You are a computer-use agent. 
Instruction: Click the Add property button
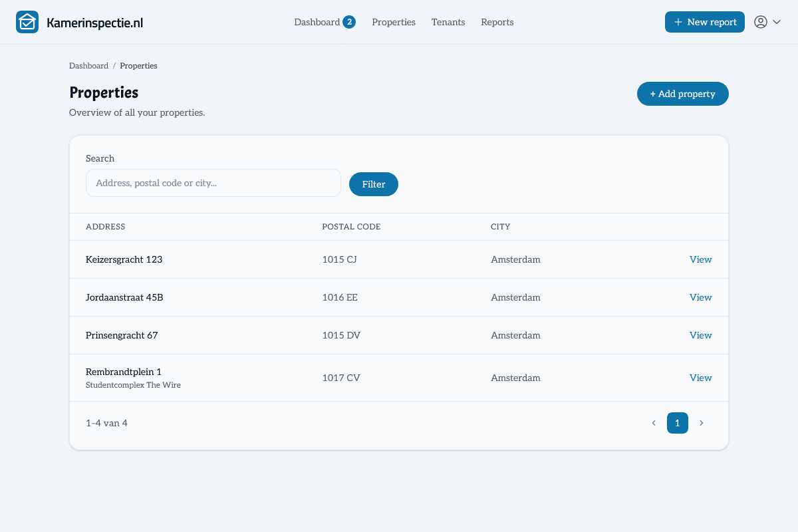click(x=683, y=94)
